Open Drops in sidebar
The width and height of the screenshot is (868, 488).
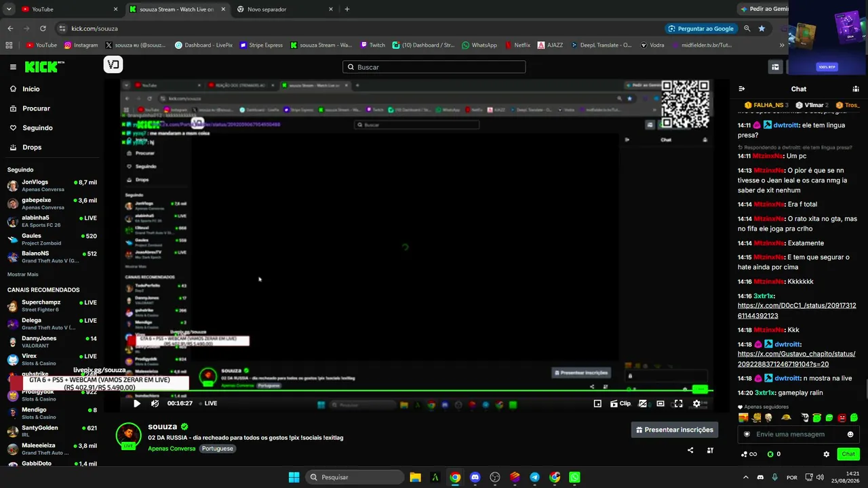pos(32,147)
